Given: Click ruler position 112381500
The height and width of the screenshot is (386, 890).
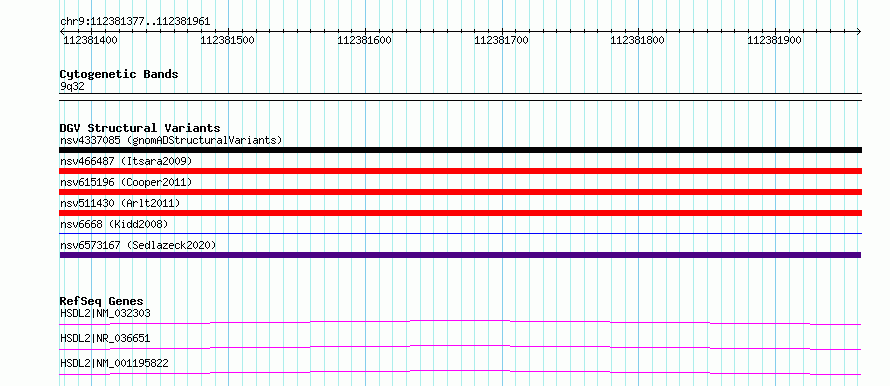Looking at the screenshot, I should pos(228,40).
